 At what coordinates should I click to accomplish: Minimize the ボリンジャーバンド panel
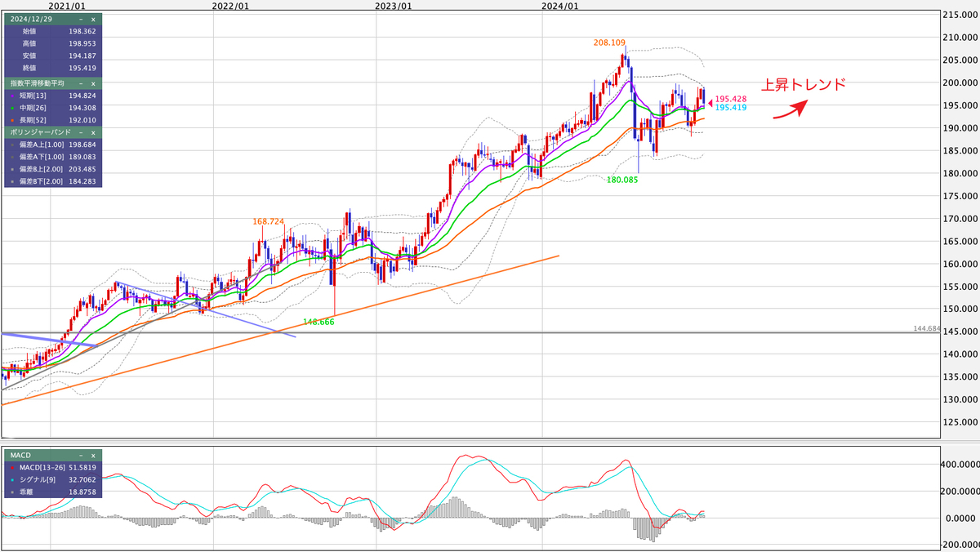81,131
